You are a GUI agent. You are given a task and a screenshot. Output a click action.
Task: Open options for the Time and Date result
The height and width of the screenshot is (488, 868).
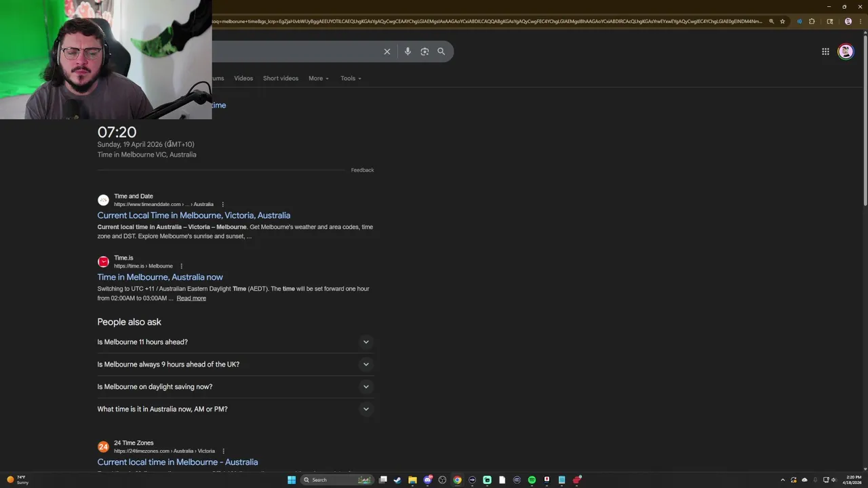click(x=222, y=204)
